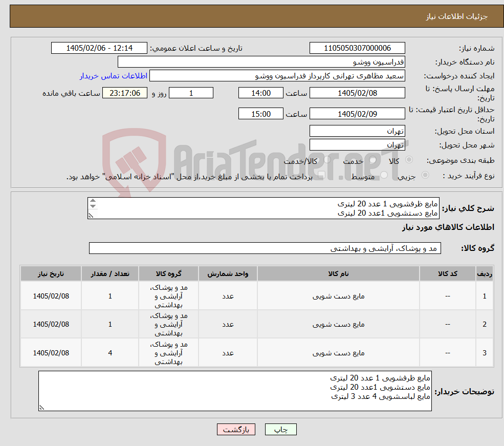Click price validity date 1405/02/09 field
This screenshot has width=504, height=446.
pyautogui.click(x=357, y=114)
